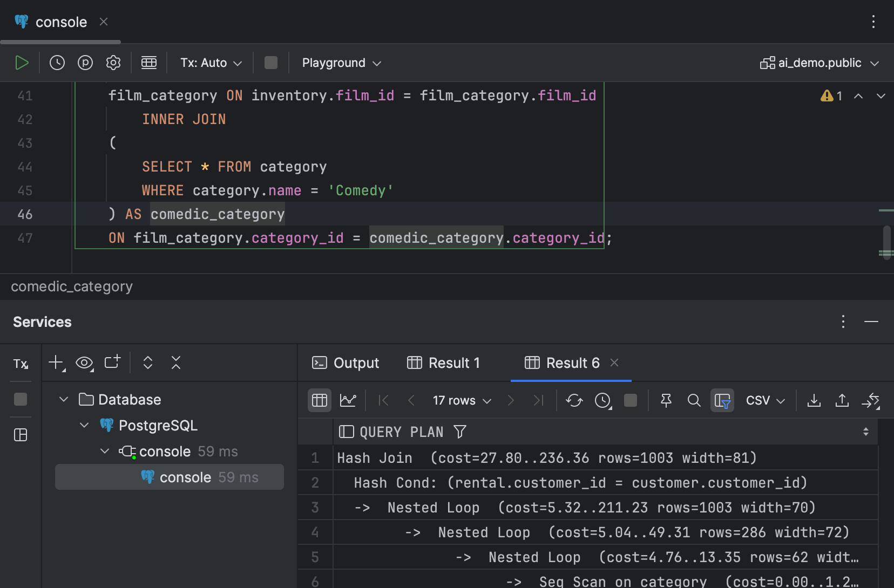Viewport: 894px width, 588px height.
Task: Run the query with the green play icon
Action: (x=22, y=63)
